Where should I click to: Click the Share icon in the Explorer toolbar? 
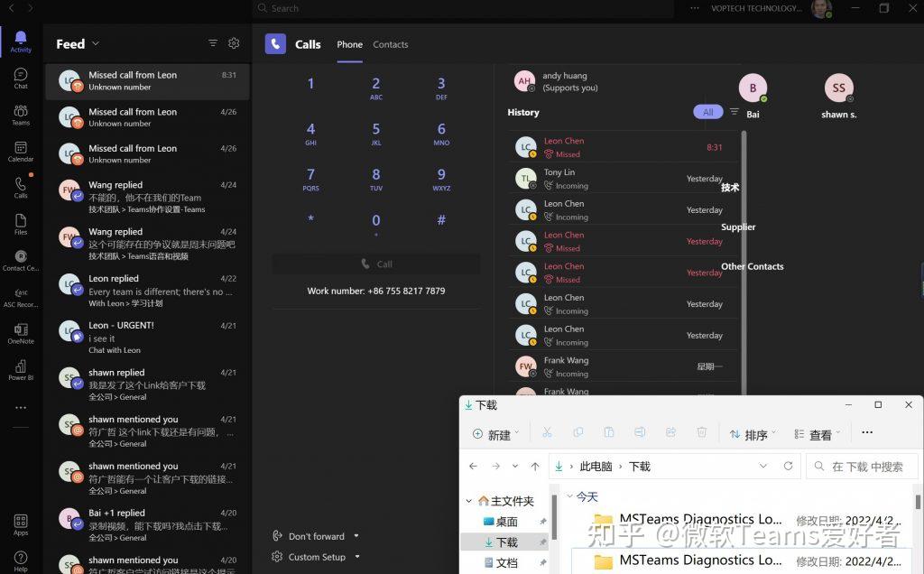click(670, 432)
